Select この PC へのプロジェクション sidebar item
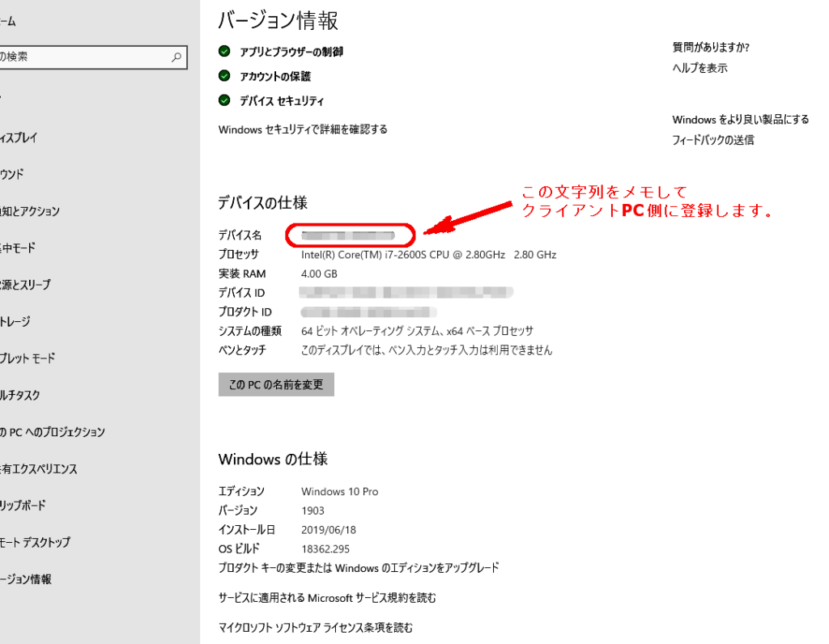This screenshot has width=829, height=644. (53, 433)
